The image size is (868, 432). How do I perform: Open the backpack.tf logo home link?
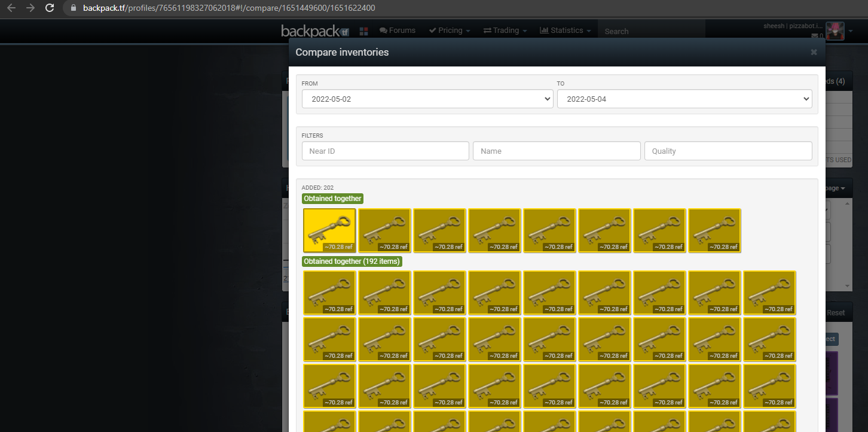pyautogui.click(x=315, y=31)
